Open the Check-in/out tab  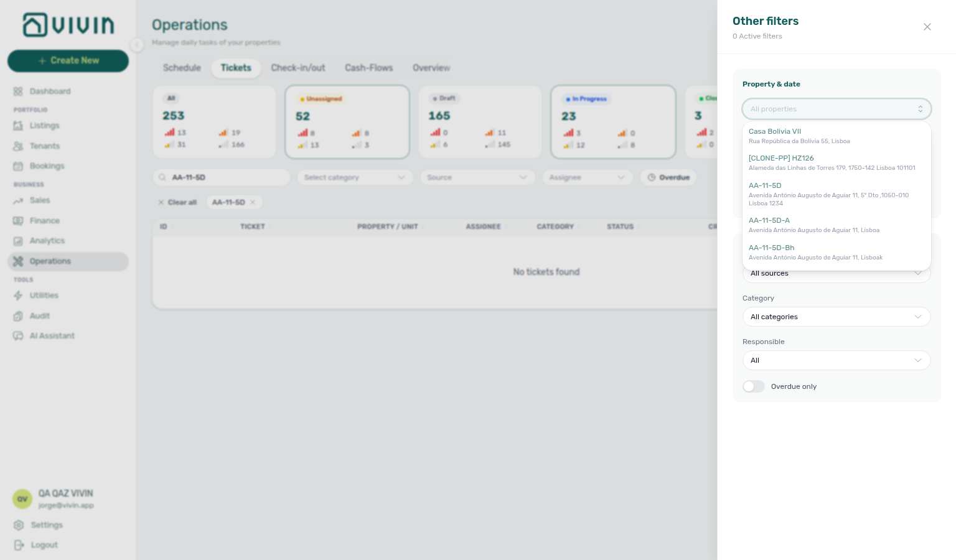298,68
